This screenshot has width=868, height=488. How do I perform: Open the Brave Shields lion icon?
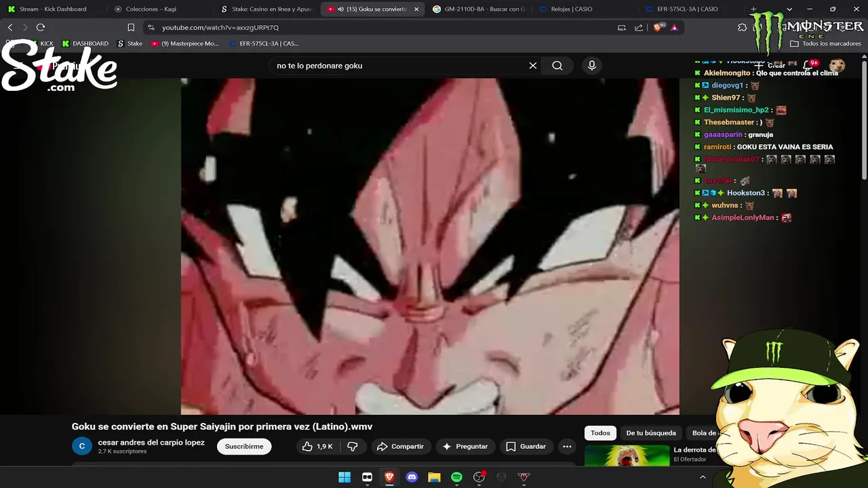(658, 27)
